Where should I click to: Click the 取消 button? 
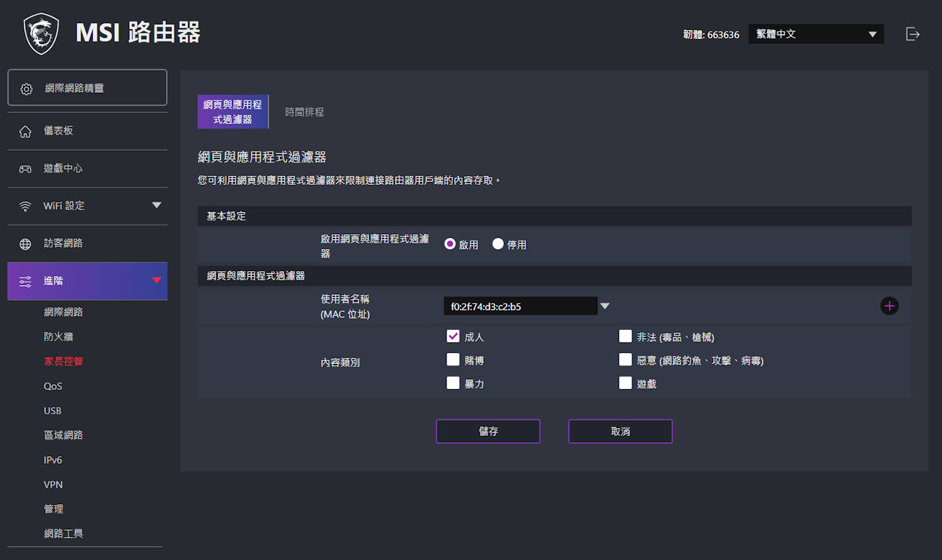pos(620,431)
